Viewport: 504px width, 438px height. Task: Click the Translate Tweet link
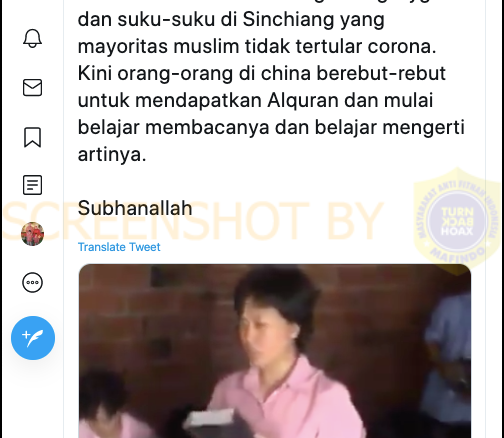[x=119, y=247]
